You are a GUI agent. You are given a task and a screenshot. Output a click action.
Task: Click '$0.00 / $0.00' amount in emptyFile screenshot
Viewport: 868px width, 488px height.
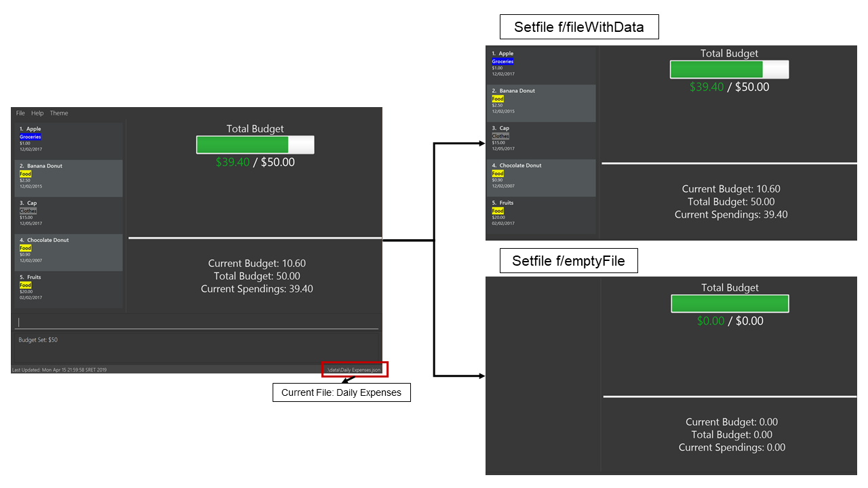730,321
